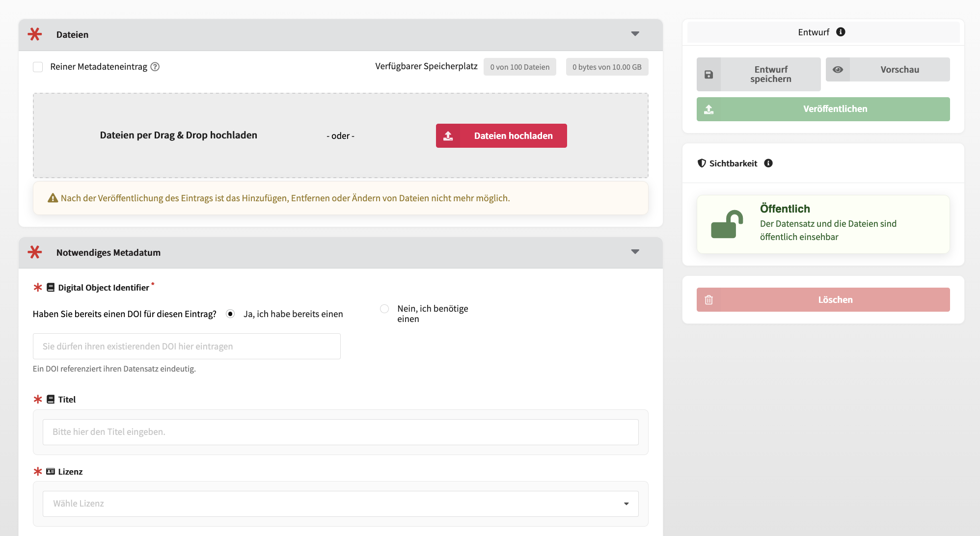This screenshot has height=536, width=980.
Task: Click the '0 bytes von 10.00 GB' label
Action: 607,67
